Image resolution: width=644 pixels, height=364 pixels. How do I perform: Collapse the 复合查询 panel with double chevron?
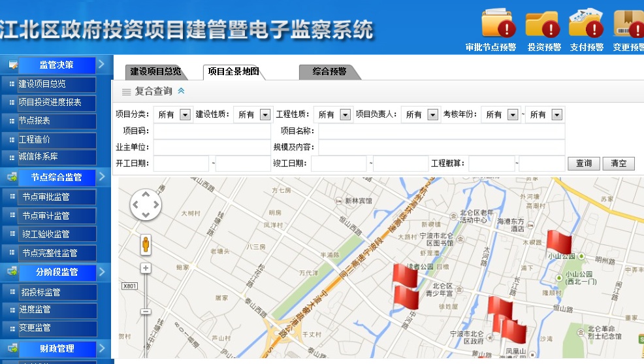(x=181, y=91)
